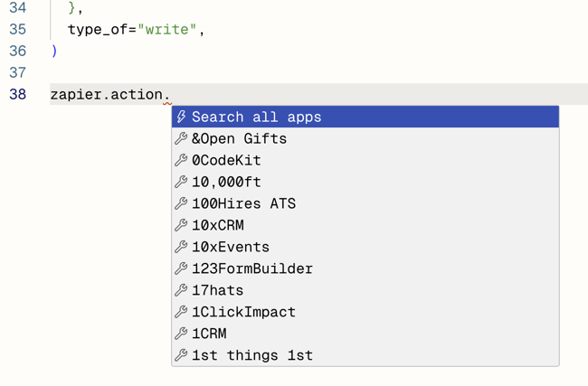Click line number 38 in the gutter
This screenshot has height=386, width=588.
coord(17,94)
